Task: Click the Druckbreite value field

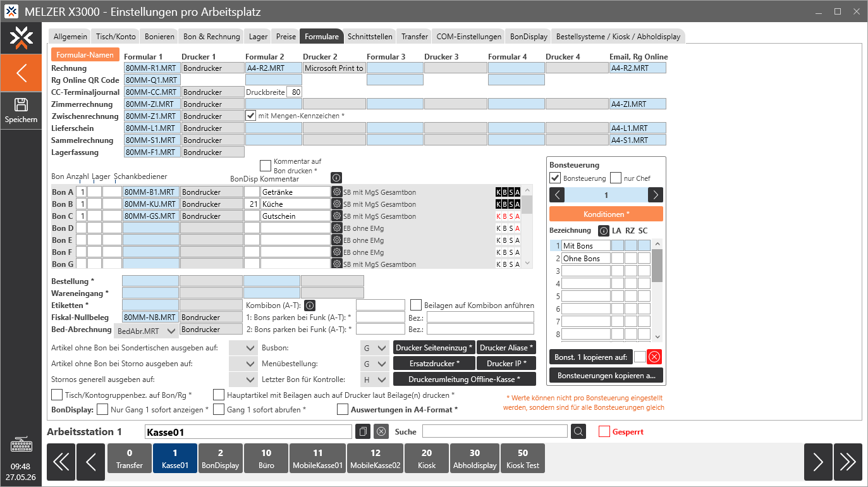Action: (x=294, y=92)
